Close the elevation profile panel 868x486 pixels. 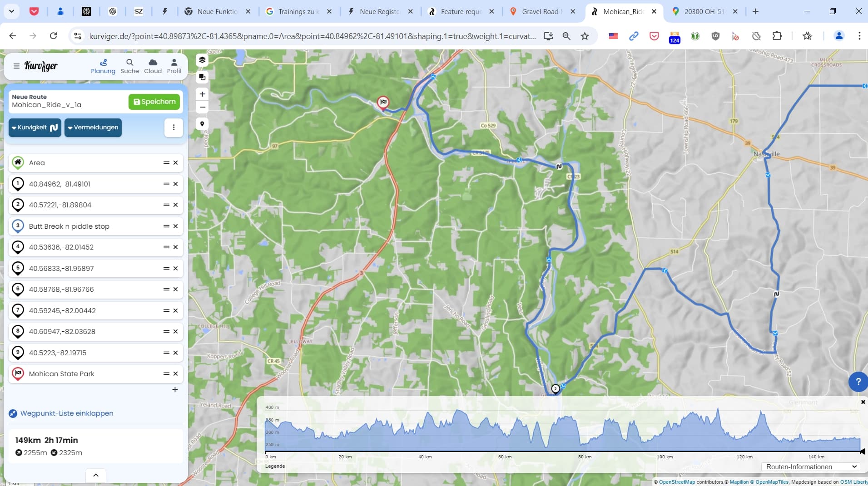tap(863, 402)
